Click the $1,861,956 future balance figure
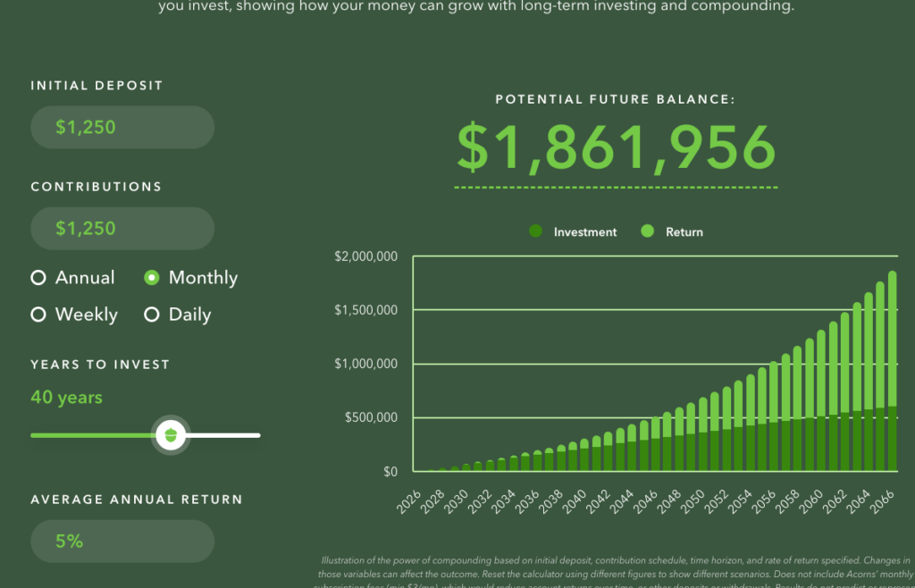This screenshot has height=588, width=915. (616, 147)
